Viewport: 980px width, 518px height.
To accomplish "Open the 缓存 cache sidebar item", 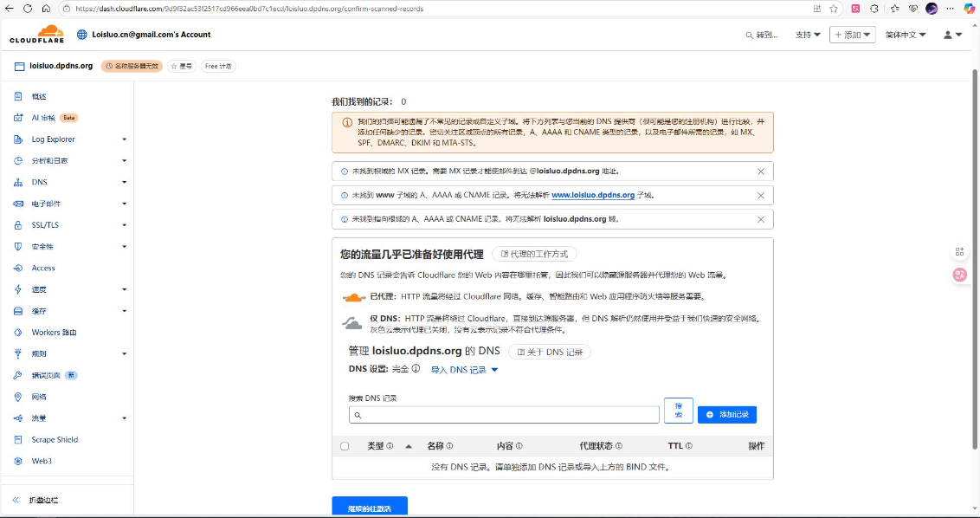I will (39, 311).
